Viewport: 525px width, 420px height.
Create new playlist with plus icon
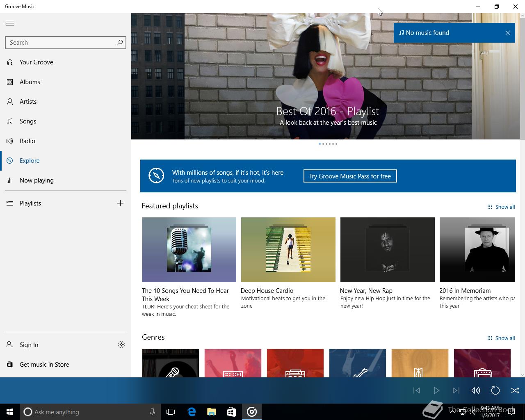120,203
